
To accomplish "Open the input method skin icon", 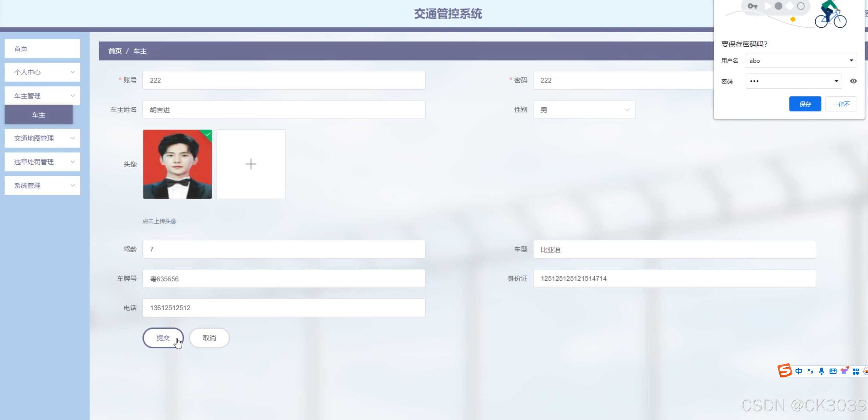I will click(844, 371).
